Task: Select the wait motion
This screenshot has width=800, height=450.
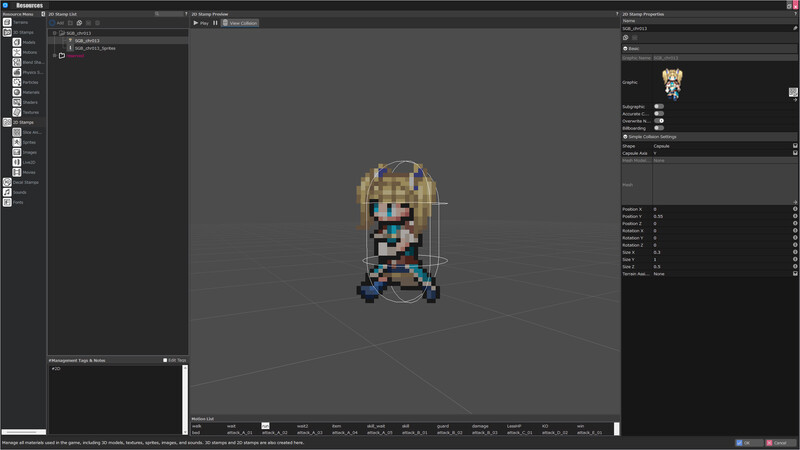Action: [x=231, y=426]
